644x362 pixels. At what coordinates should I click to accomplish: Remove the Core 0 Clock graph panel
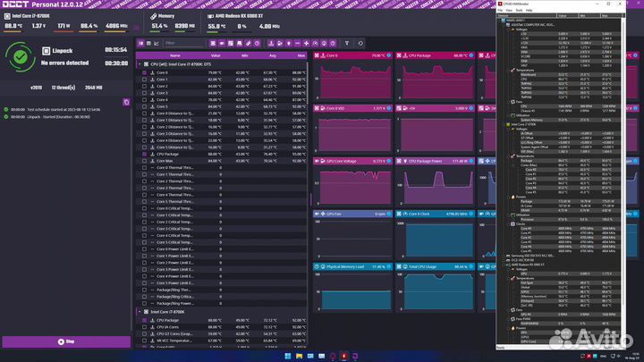(x=399, y=214)
